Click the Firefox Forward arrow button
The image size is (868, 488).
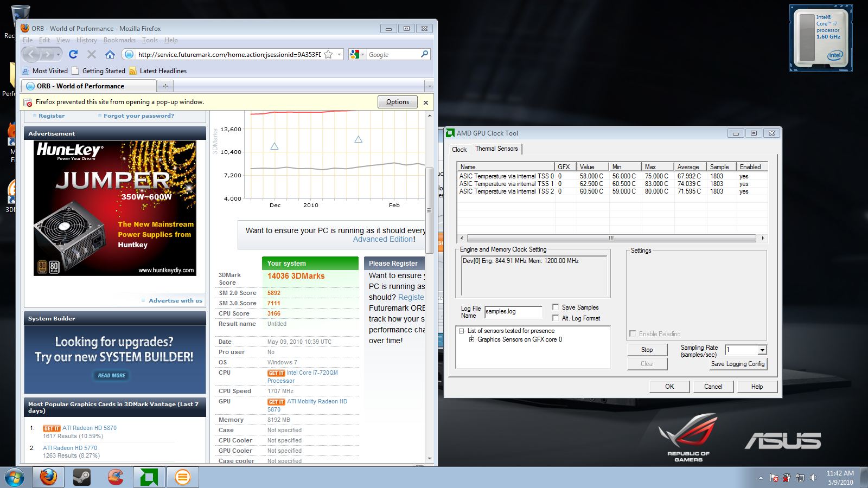click(48, 54)
